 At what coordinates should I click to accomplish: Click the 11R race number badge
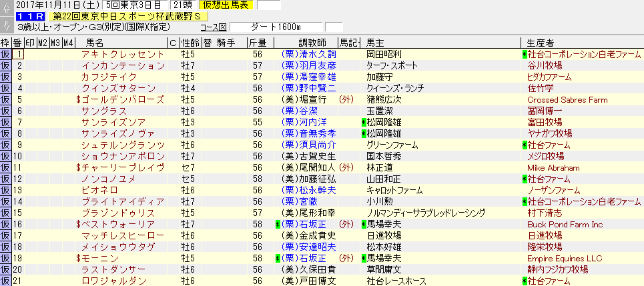point(30,17)
